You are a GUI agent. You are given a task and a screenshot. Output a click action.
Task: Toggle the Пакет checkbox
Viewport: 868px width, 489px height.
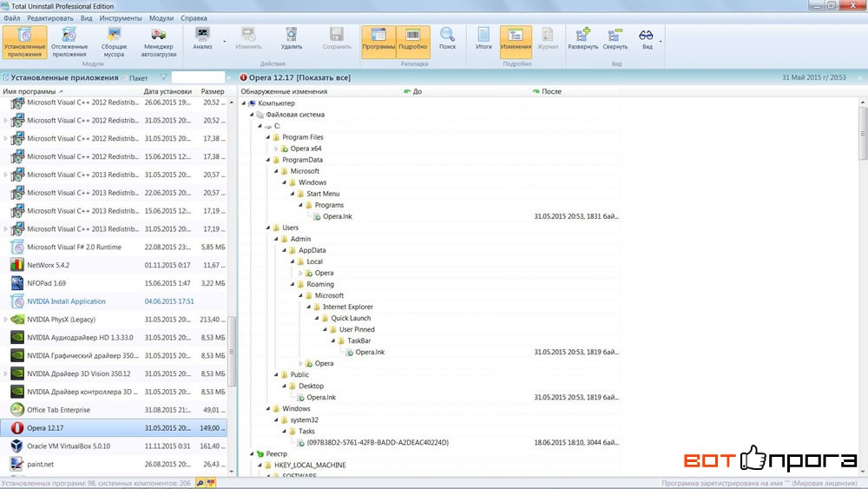click(x=125, y=78)
